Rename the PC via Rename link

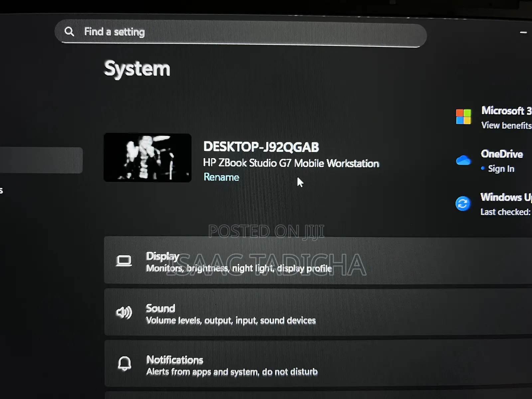(x=221, y=177)
